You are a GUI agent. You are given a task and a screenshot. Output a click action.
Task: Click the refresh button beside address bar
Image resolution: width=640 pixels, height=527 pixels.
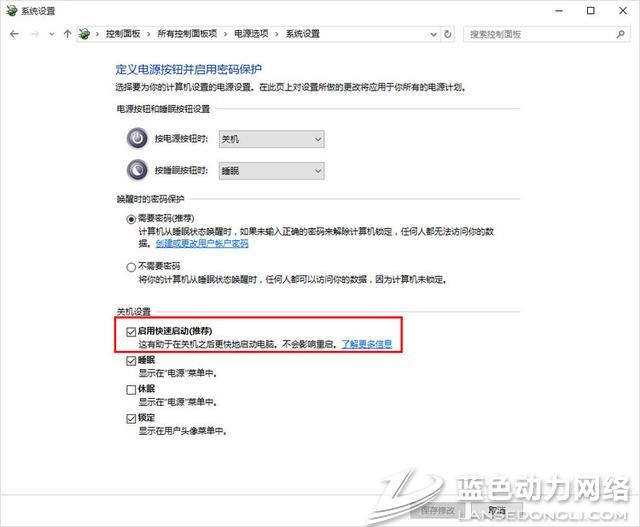point(449,33)
